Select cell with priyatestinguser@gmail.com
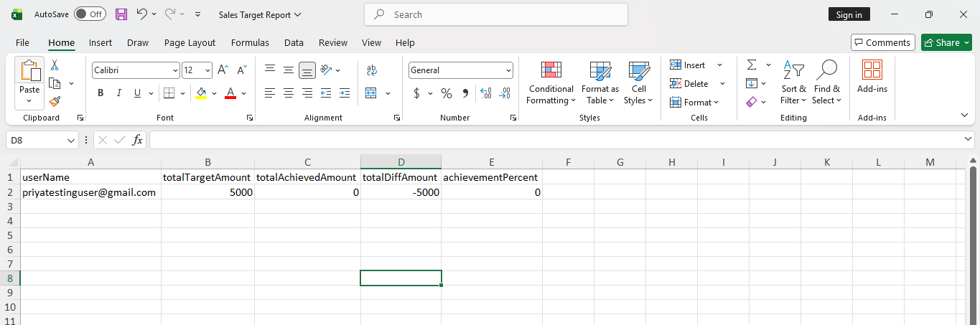 [90, 192]
